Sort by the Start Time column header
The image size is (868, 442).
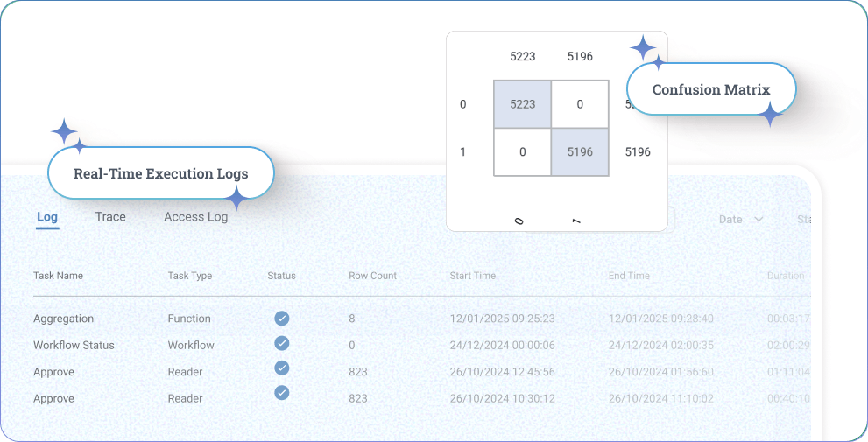coord(473,276)
